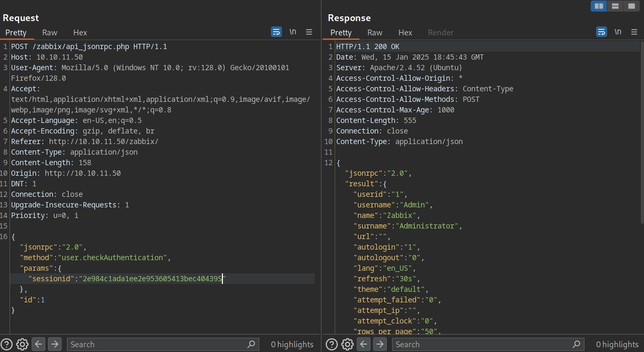Open Response search settings gear
This screenshot has height=352, width=644.
(347, 345)
